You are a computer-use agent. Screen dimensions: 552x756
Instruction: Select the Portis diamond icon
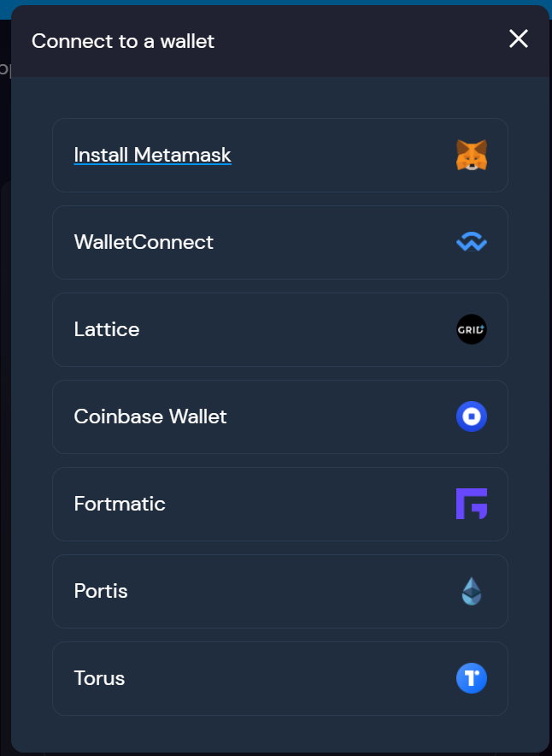472,591
